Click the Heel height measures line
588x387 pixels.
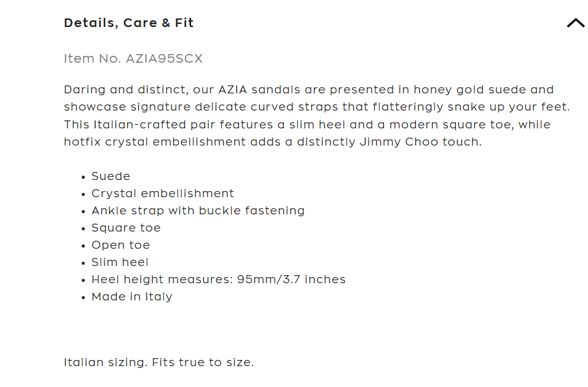point(218,279)
